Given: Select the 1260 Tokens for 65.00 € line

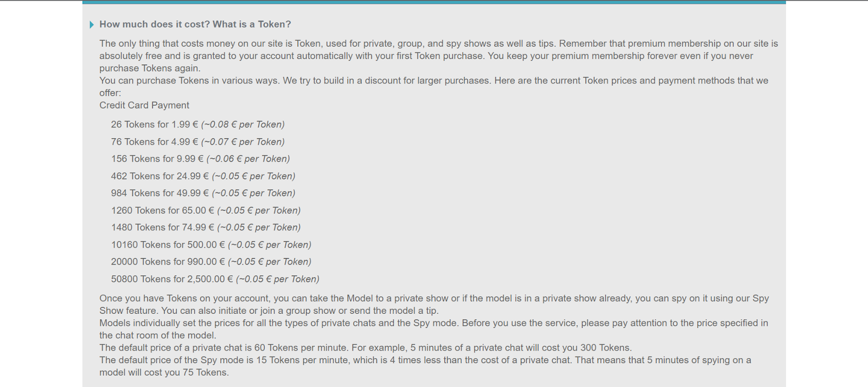Looking at the screenshot, I should (206, 210).
